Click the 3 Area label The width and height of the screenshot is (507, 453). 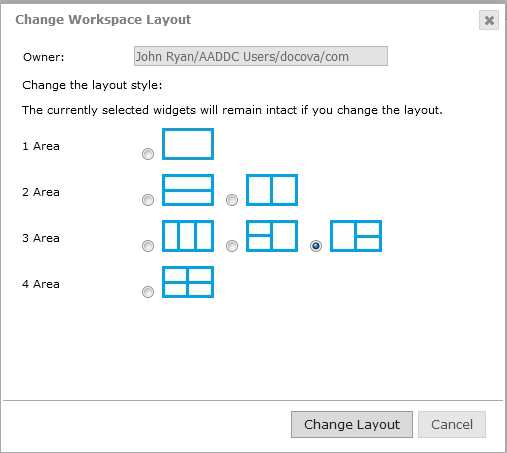click(41, 238)
